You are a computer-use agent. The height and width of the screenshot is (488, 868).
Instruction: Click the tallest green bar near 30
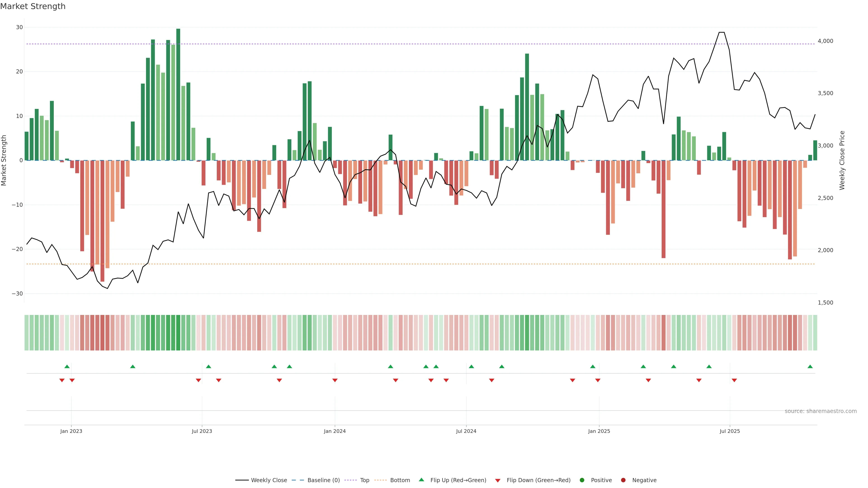point(178,94)
